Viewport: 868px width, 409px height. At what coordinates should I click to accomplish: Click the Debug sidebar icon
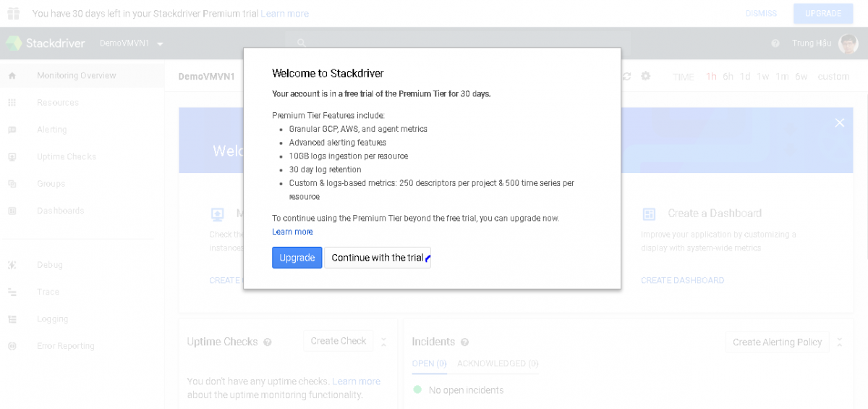click(x=12, y=265)
